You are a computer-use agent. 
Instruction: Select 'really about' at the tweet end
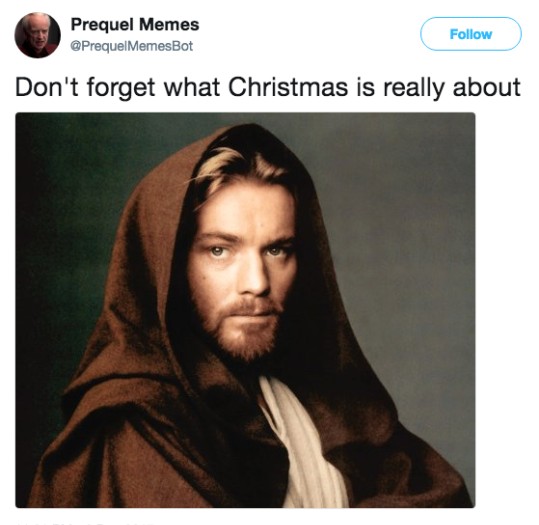pyautogui.click(x=452, y=87)
